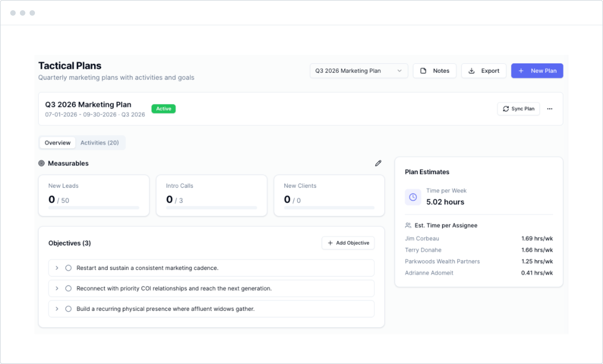The width and height of the screenshot is (603, 364).
Task: Open the three-dot more options menu
Action: (x=550, y=109)
